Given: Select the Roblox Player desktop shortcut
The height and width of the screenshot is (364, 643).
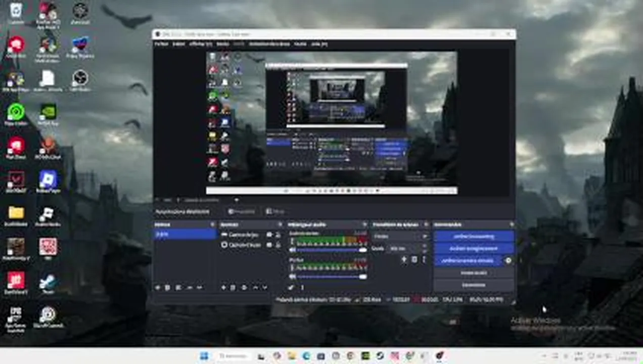Looking at the screenshot, I should tap(48, 182).
